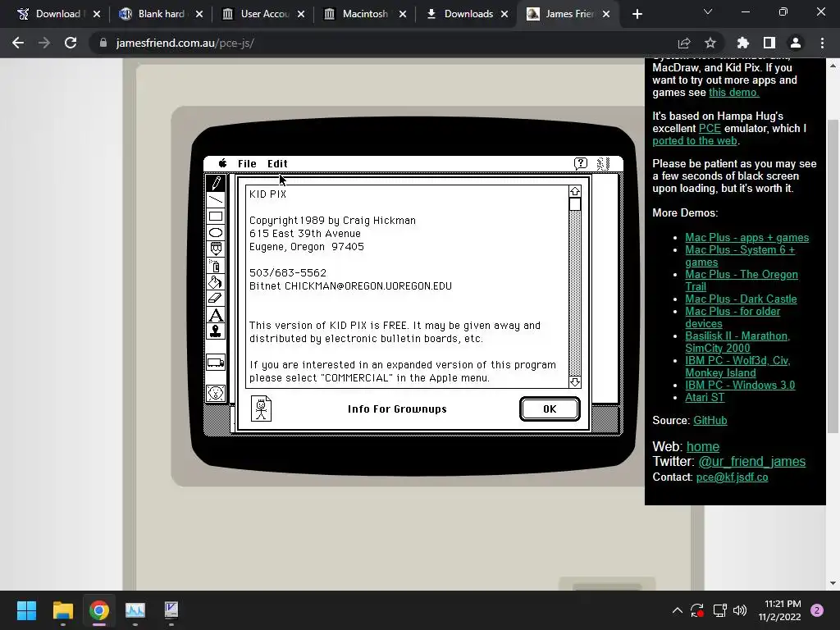840x630 pixels.
Task: Show hidden system tray icons
Action: tap(677, 610)
